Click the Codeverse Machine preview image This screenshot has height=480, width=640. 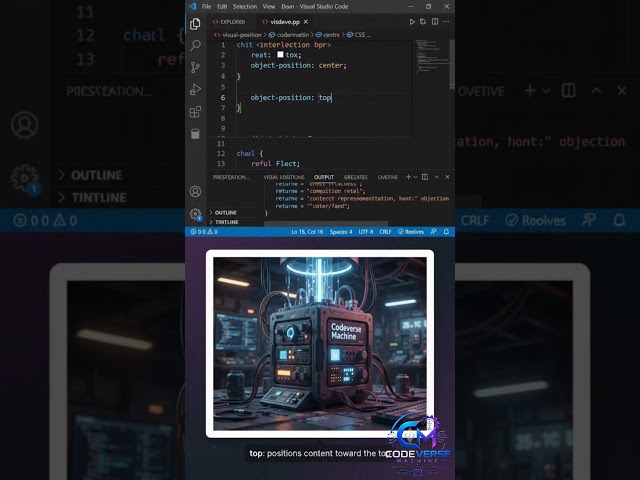(320, 344)
